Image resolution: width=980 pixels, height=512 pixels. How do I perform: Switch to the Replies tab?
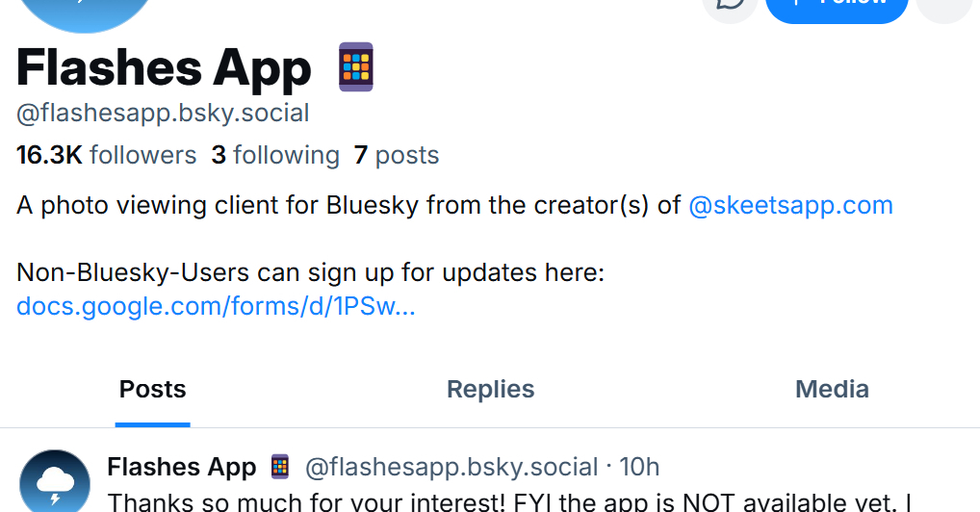tap(490, 390)
